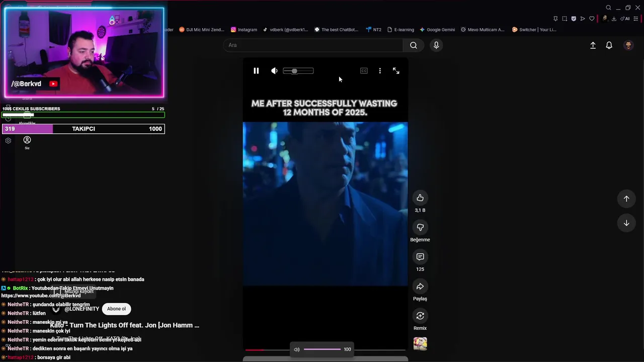
Task: Open the Google Gemini bookmark
Action: coord(437,30)
